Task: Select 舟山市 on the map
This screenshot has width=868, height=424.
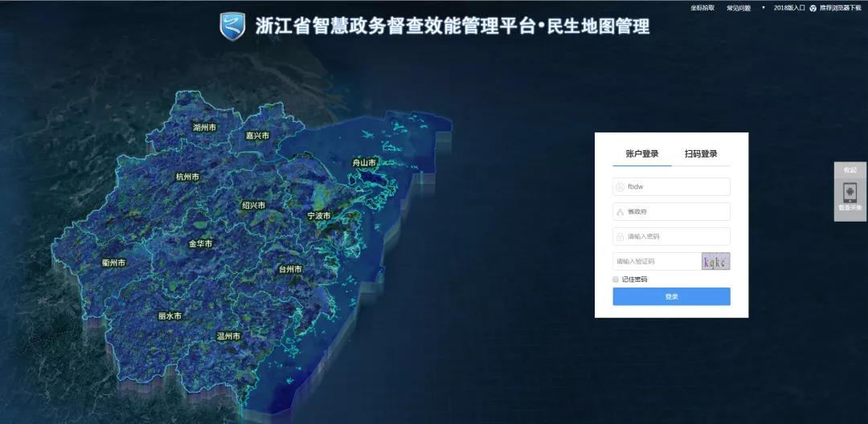Action: click(364, 162)
